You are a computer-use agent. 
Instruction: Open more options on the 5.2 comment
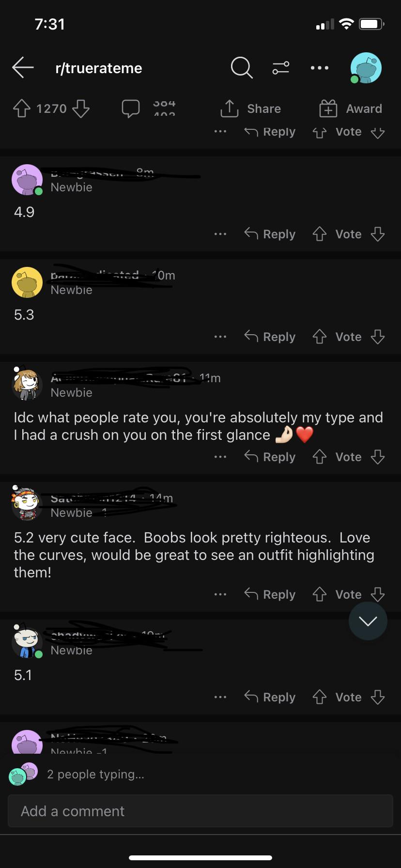(x=220, y=594)
